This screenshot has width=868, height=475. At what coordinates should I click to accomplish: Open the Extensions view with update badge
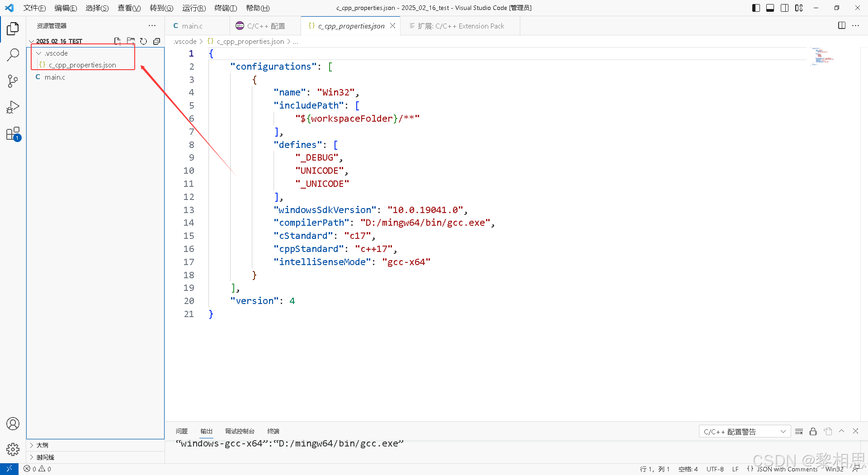coord(13,134)
